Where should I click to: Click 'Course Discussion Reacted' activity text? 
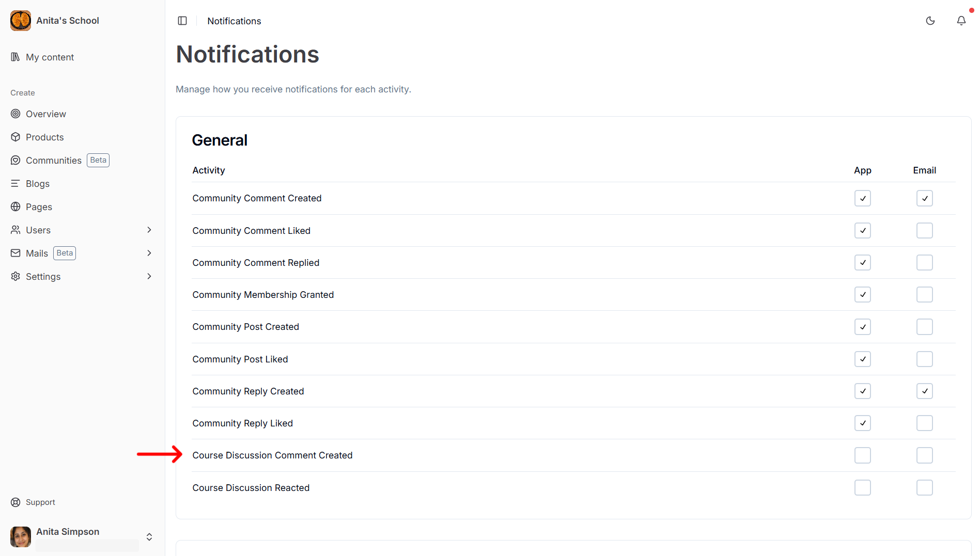tap(251, 488)
